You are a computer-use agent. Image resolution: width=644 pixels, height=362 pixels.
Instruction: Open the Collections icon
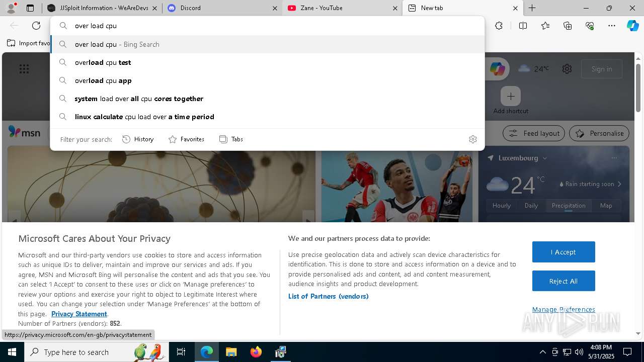pos(568,26)
